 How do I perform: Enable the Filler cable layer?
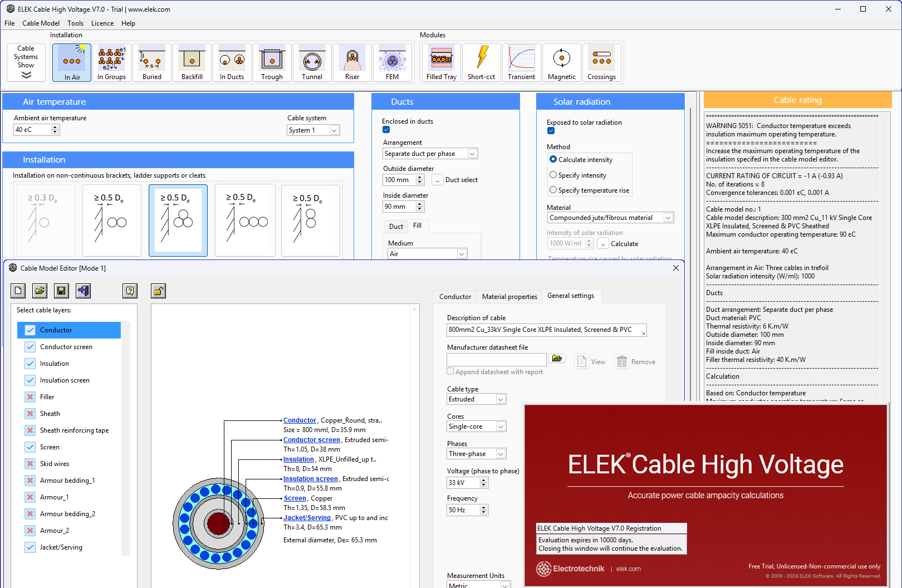[x=30, y=397]
